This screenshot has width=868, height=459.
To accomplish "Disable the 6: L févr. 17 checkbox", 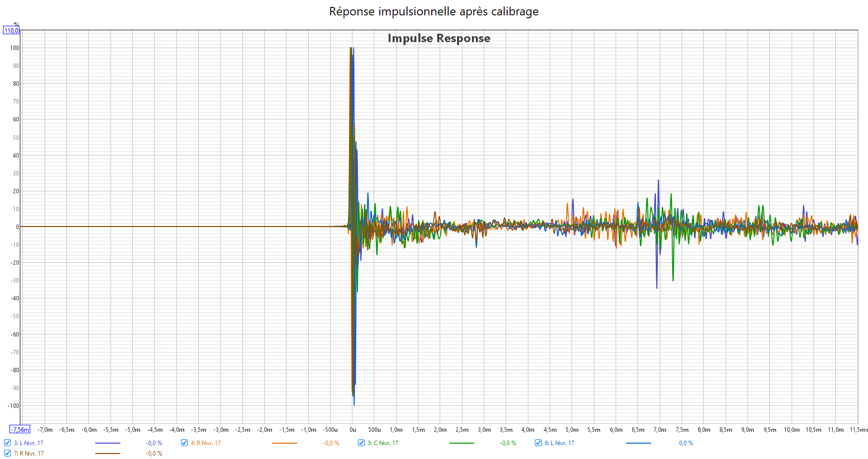I will [538, 443].
